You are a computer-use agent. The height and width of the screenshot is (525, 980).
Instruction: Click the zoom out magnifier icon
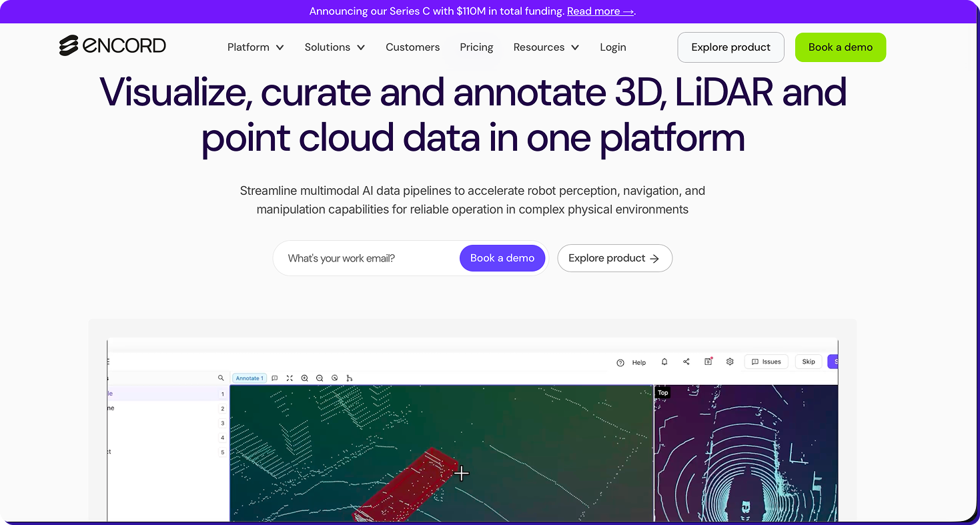click(x=320, y=378)
